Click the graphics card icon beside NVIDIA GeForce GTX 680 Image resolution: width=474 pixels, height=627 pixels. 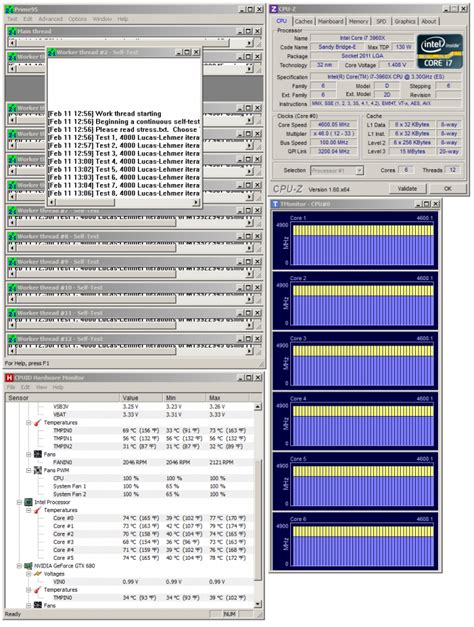28,566
